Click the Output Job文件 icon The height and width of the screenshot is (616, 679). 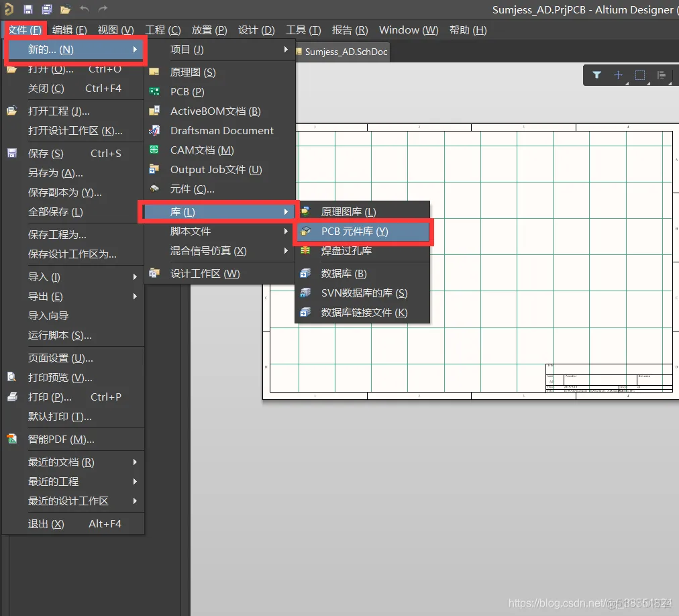(154, 169)
